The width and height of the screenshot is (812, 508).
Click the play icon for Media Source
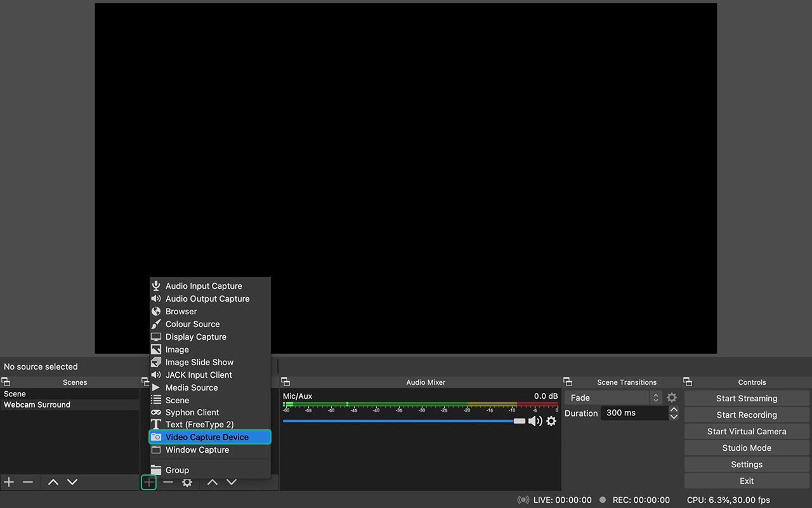(156, 387)
